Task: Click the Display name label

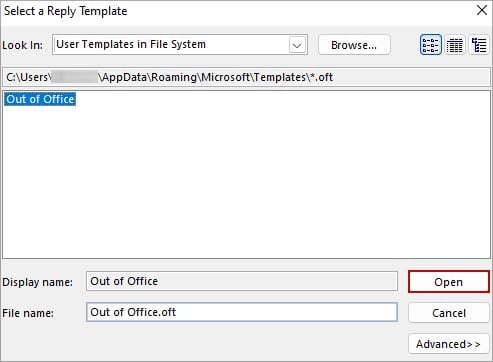Action: coord(37,282)
